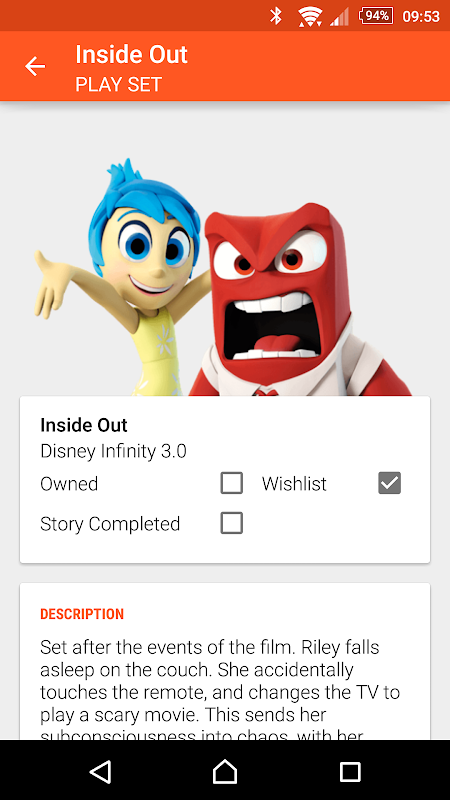Tap Android home navigation button
Screen dimensions: 450x800
coord(225,771)
